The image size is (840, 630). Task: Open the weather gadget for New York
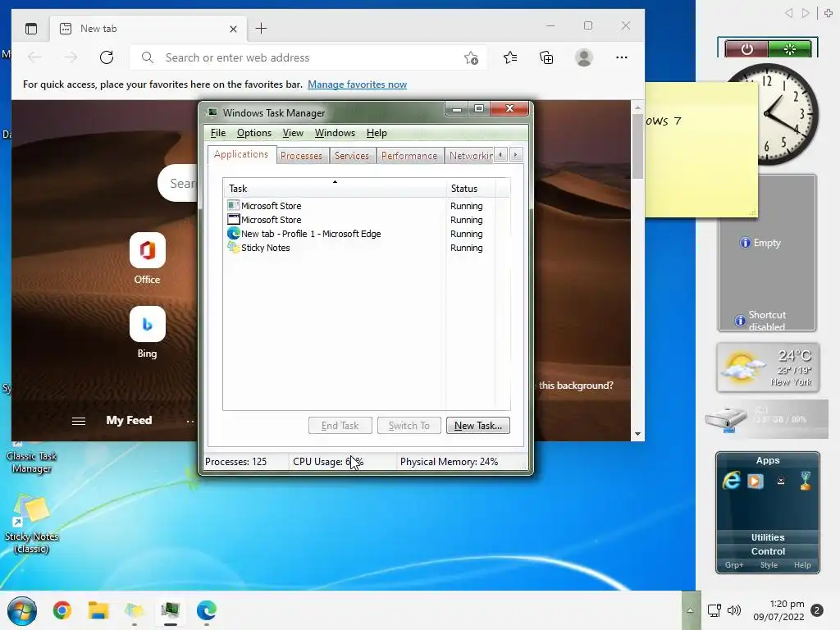(768, 367)
